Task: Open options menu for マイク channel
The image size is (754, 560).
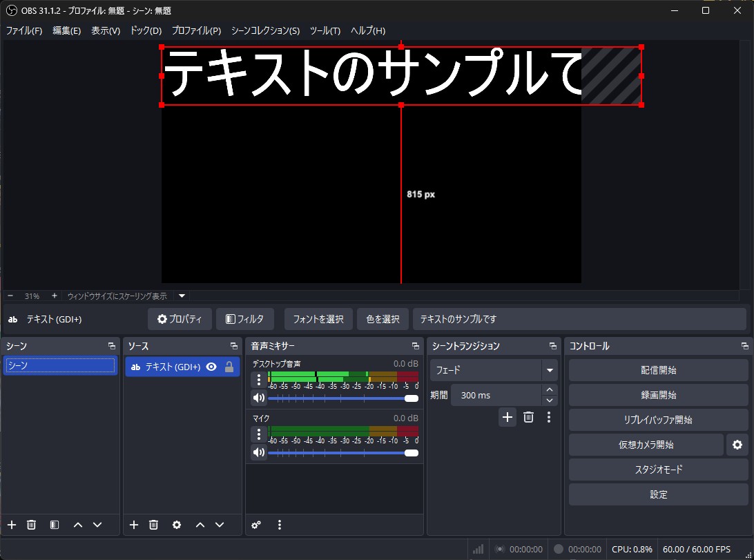Action: click(258, 434)
